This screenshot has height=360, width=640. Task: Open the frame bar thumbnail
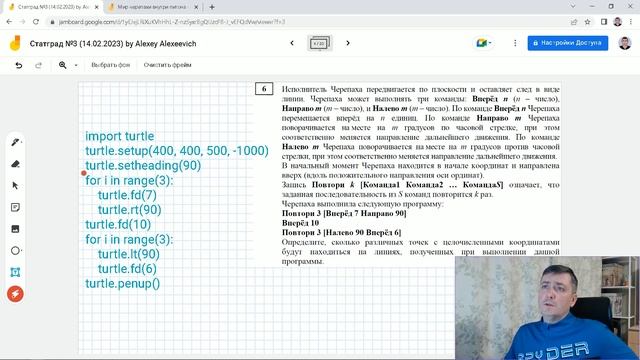click(320, 43)
